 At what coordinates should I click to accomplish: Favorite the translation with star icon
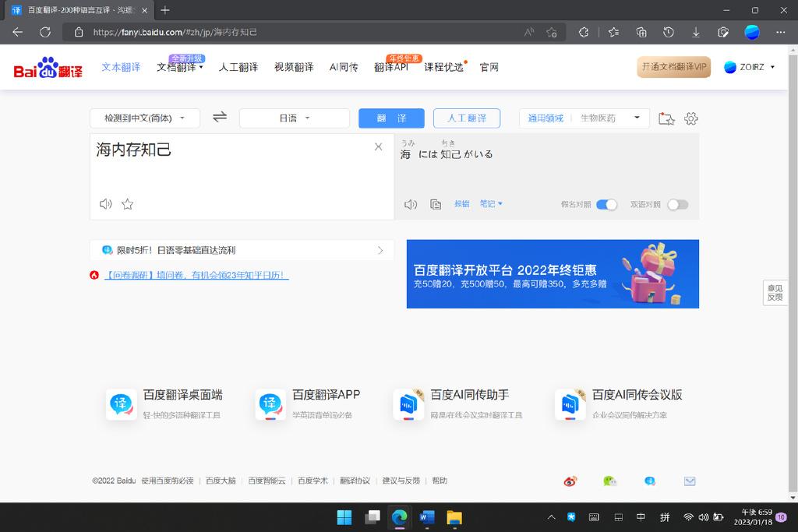tap(127, 204)
